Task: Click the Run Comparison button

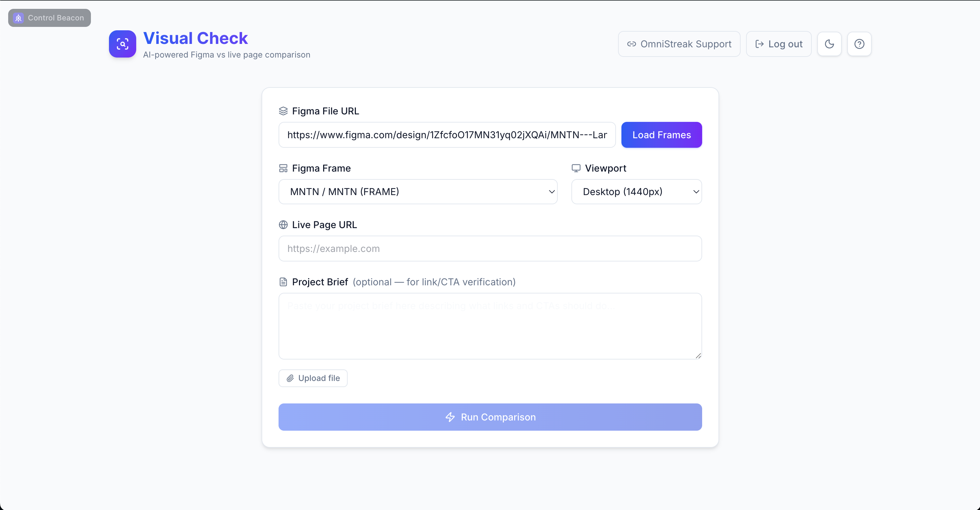Action: pos(490,417)
